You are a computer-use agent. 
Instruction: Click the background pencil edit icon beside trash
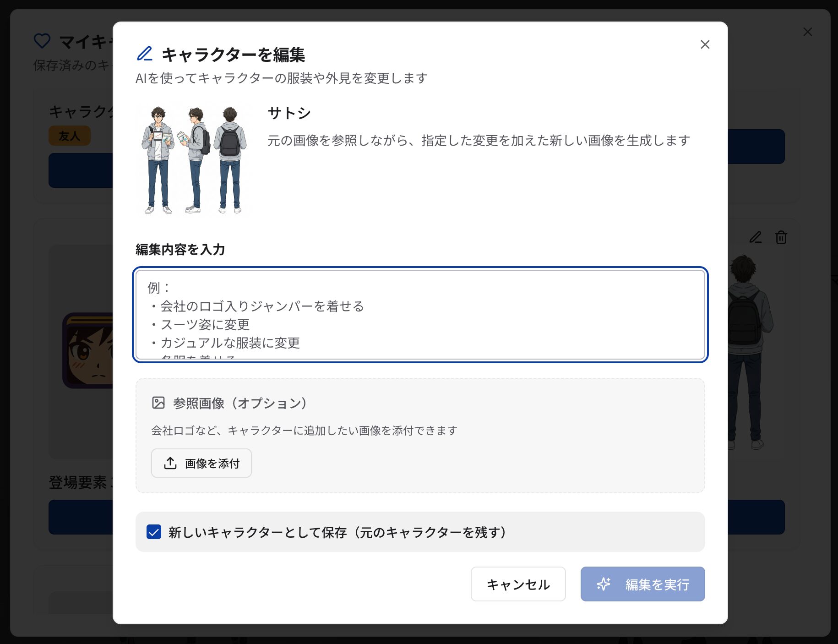pyautogui.click(x=756, y=237)
